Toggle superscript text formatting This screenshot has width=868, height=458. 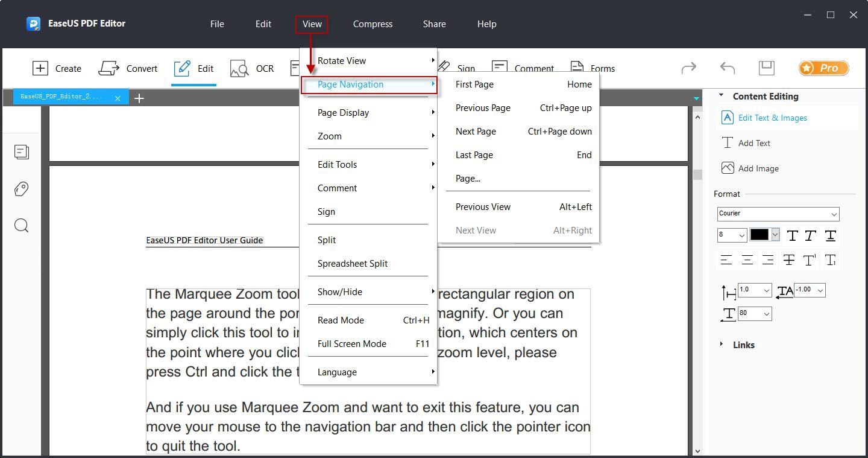pos(810,260)
